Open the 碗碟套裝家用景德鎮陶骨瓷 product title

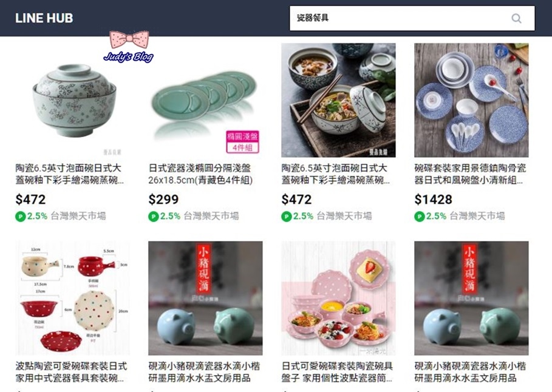tap(470, 174)
